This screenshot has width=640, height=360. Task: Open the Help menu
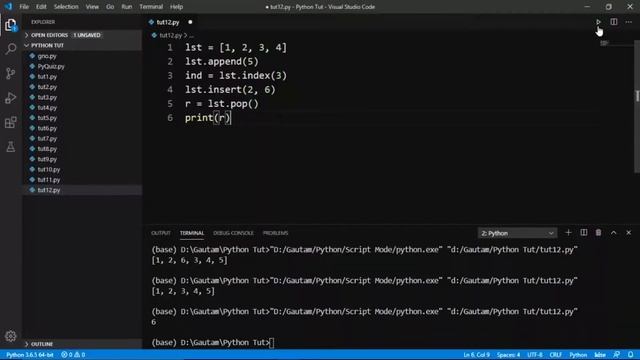176,7
